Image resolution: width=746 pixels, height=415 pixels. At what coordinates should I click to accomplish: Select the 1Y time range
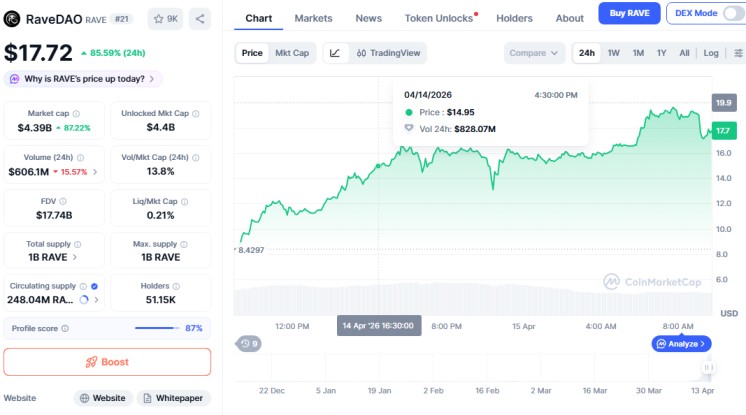662,53
